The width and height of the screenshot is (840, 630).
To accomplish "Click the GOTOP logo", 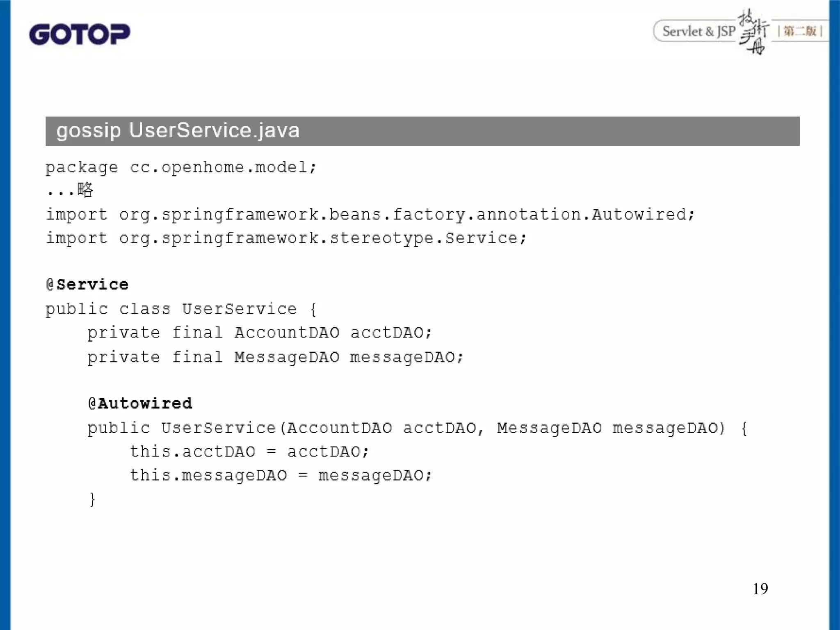I will (80, 34).
